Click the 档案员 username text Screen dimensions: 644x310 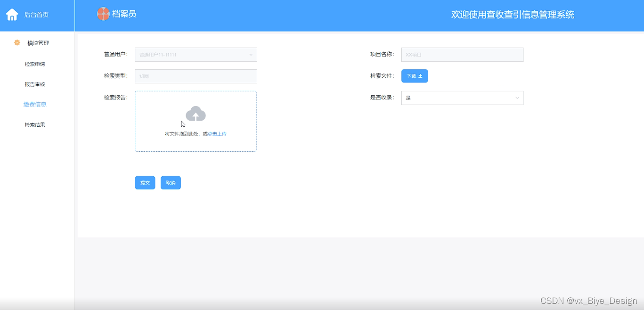(x=124, y=14)
